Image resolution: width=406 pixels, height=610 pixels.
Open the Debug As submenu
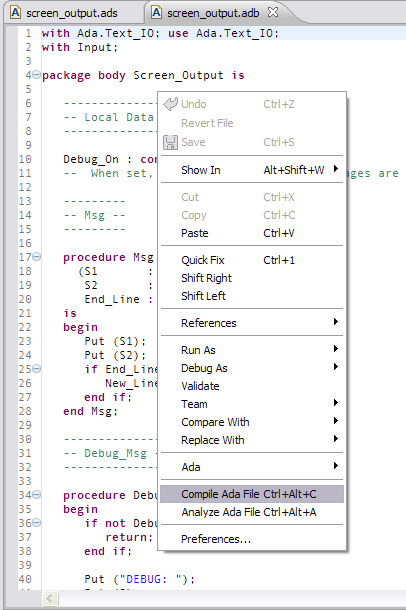click(x=252, y=368)
